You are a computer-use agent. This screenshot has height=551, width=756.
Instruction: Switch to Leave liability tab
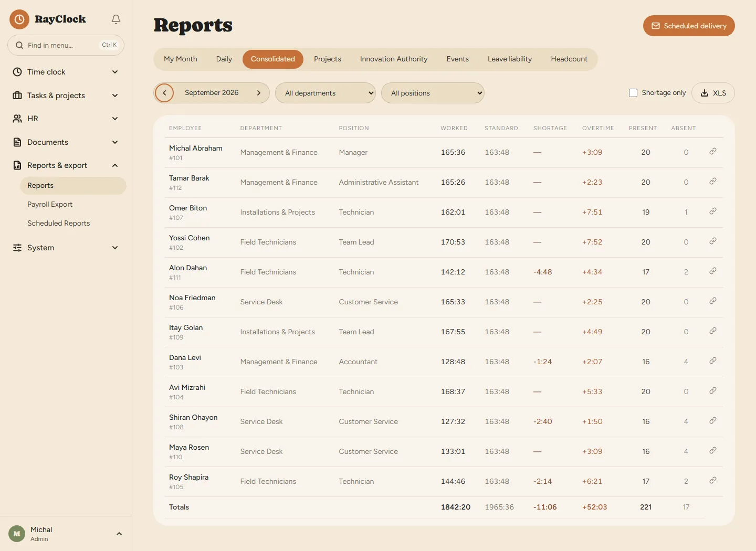click(x=510, y=59)
